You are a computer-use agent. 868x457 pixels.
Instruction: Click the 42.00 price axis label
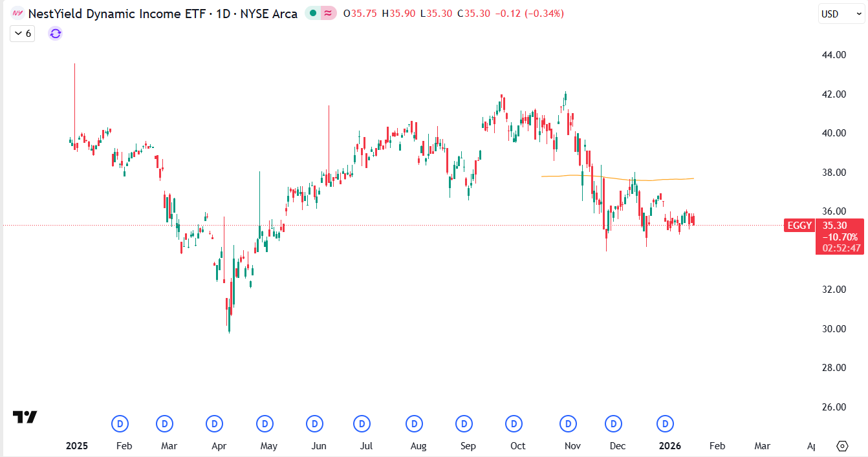click(834, 94)
